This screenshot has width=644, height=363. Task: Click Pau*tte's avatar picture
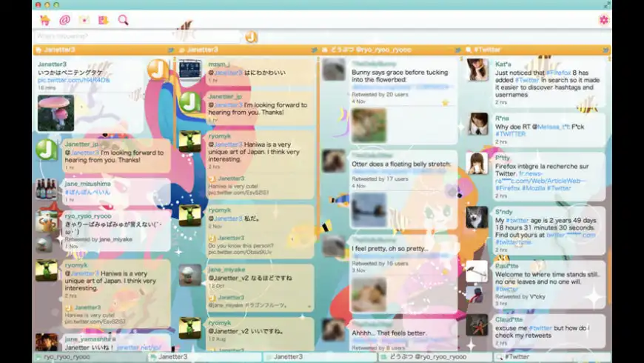point(477,271)
